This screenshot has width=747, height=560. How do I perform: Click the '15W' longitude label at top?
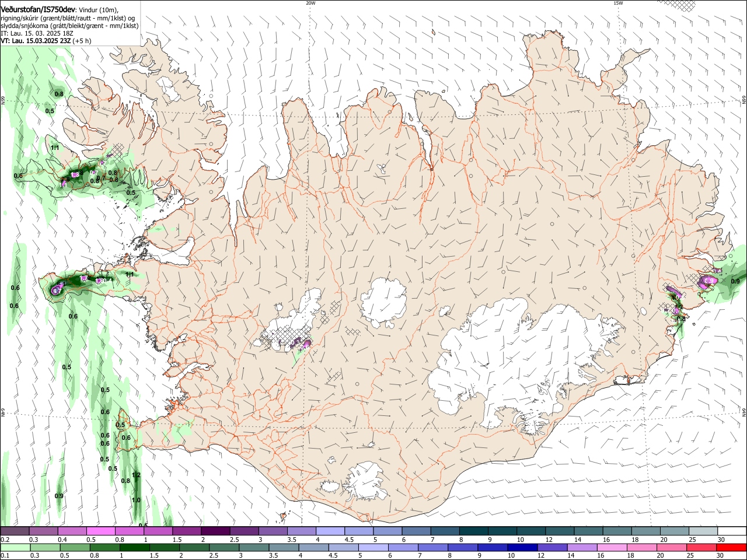618,3
